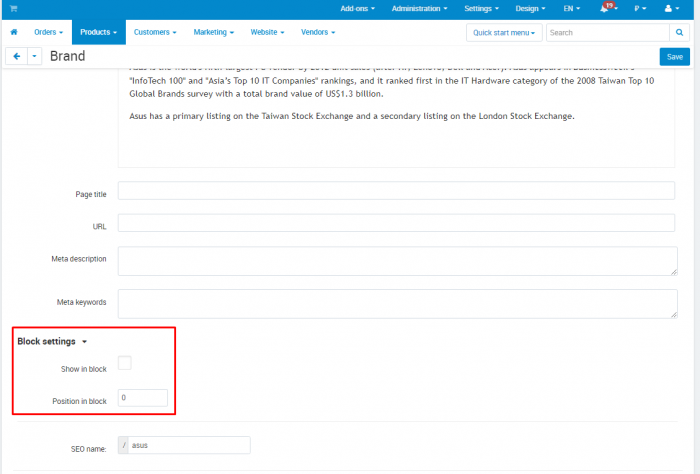Click the Show in block label
This screenshot has height=474, width=700.
coord(84,369)
